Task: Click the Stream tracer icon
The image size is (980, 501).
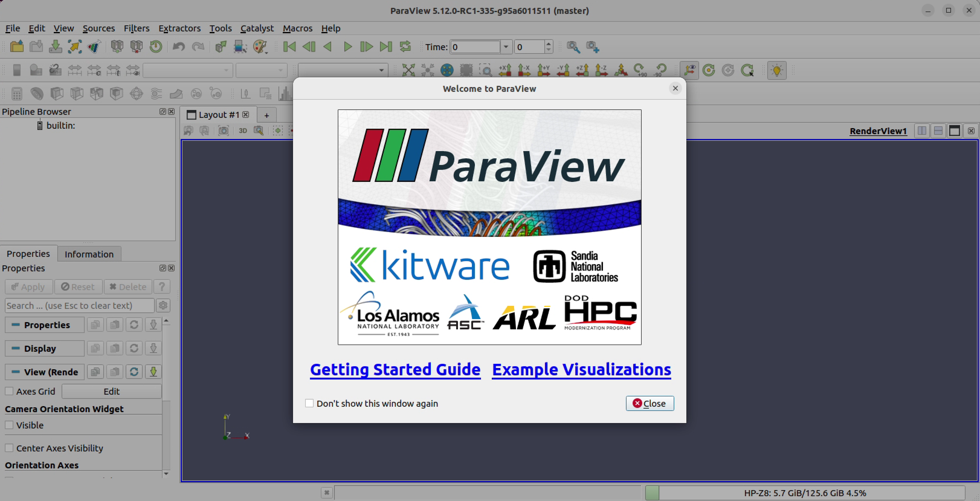Action: pos(156,94)
